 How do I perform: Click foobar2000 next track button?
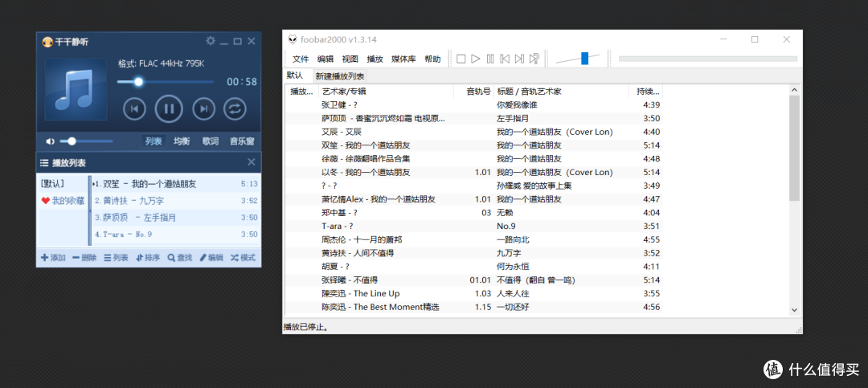coord(519,59)
